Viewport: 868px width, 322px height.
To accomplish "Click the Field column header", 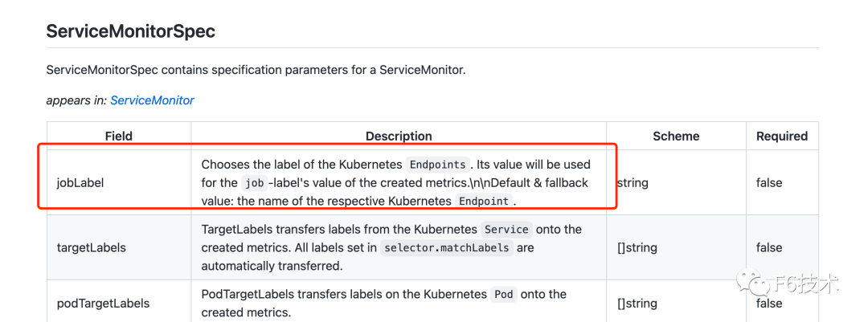I will tap(119, 136).
